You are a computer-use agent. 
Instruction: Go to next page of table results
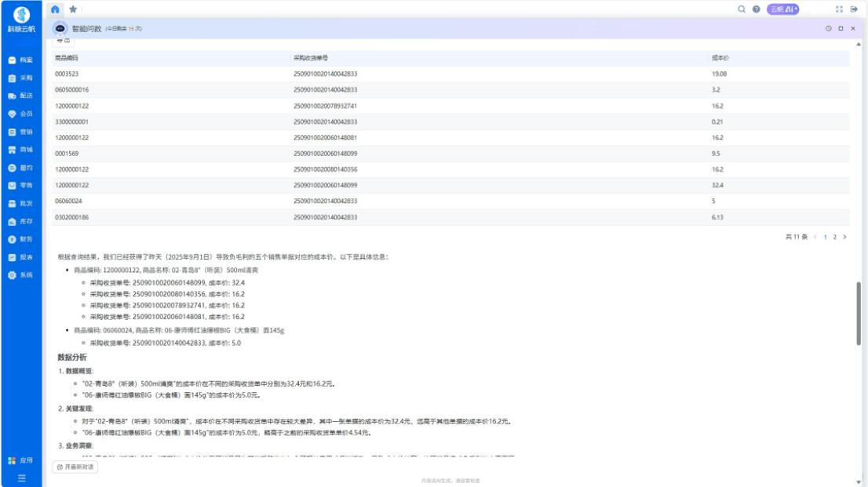pyautogui.click(x=844, y=237)
